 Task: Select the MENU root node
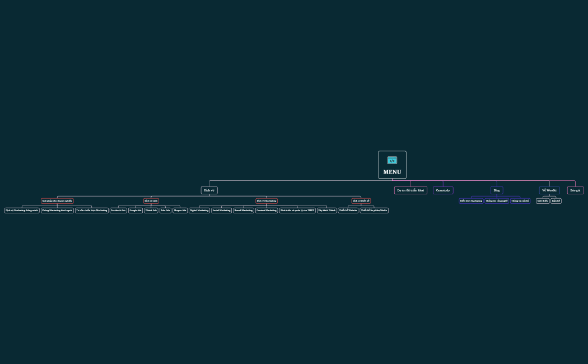tap(392, 172)
